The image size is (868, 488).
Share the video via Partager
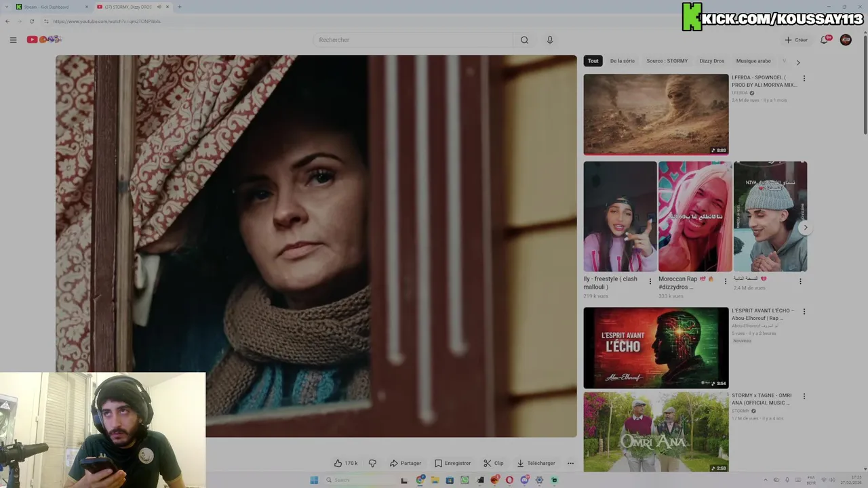pos(406,464)
